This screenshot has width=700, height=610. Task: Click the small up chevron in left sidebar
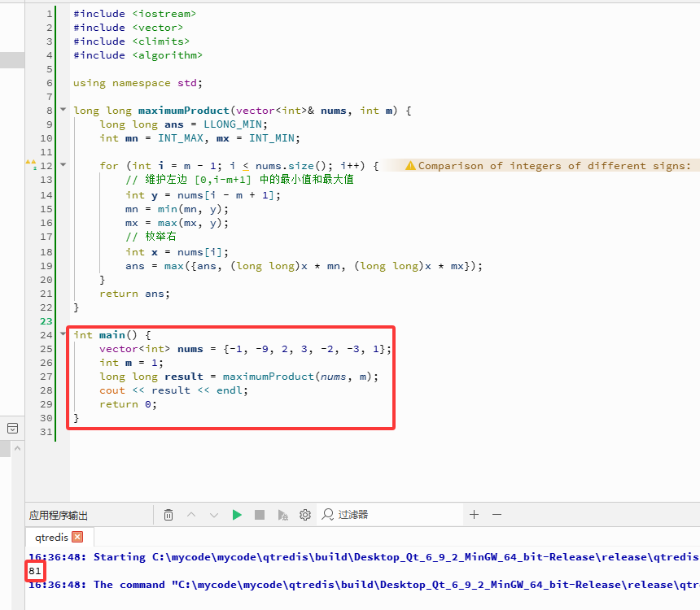17,448
